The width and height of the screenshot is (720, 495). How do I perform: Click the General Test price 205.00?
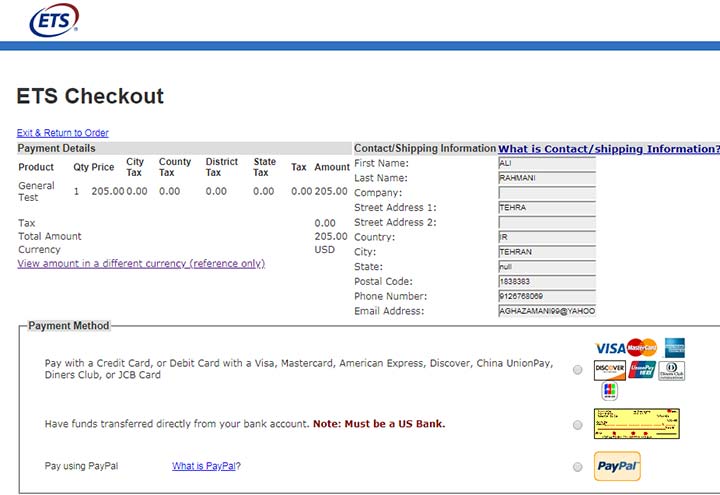coord(107,191)
